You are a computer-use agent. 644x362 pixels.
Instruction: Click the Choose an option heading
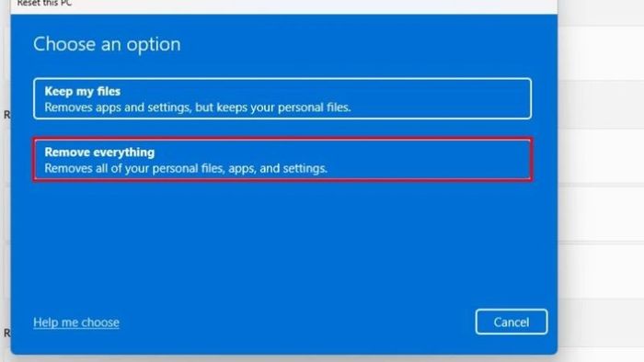click(x=107, y=44)
